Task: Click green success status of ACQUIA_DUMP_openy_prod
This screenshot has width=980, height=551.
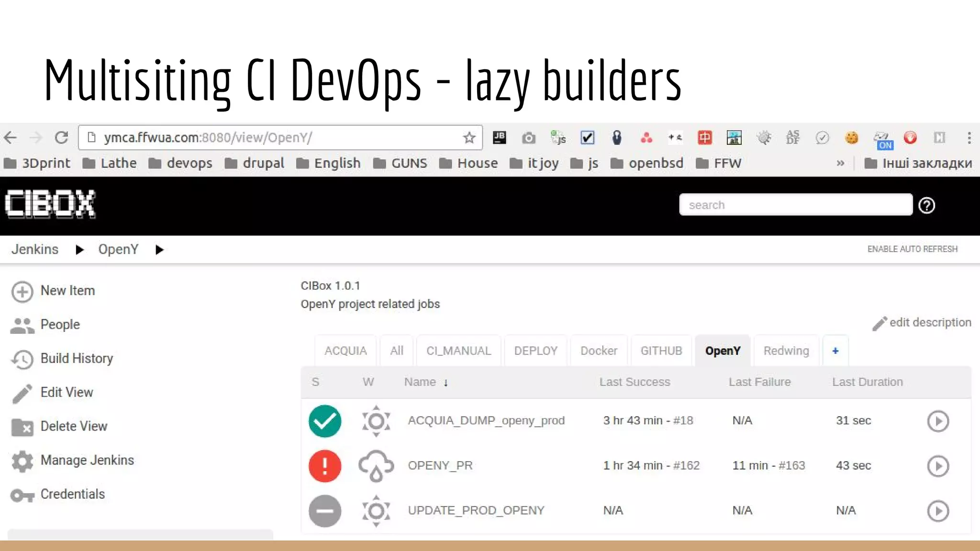Action: pyautogui.click(x=325, y=421)
